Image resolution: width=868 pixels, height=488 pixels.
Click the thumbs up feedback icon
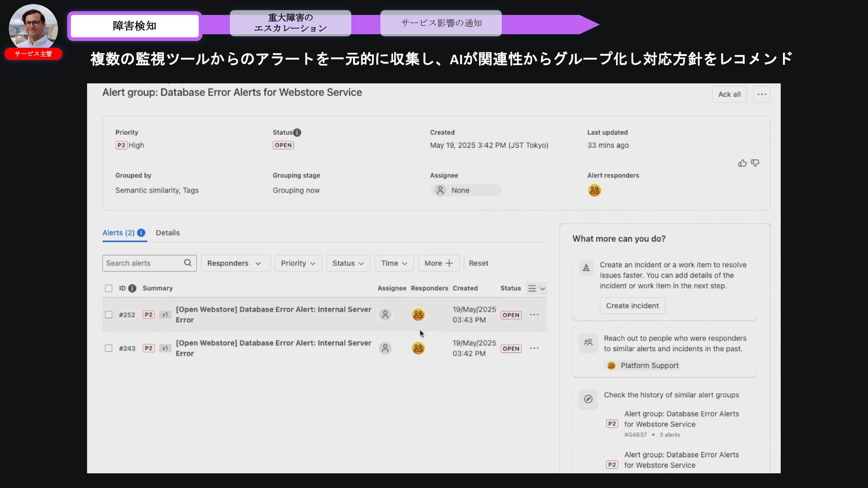click(x=742, y=163)
